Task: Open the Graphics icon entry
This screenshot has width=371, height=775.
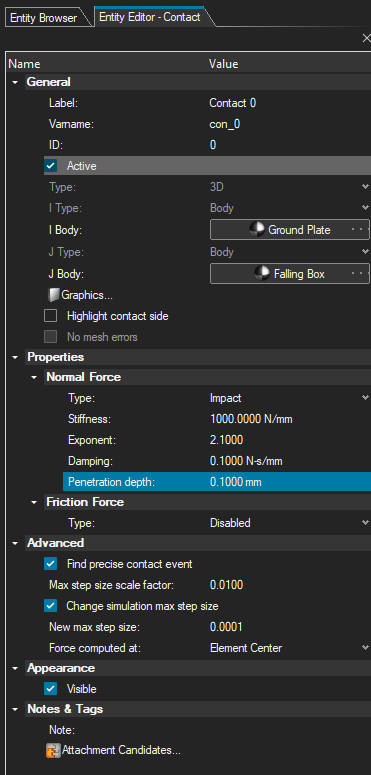Action: click(53, 296)
